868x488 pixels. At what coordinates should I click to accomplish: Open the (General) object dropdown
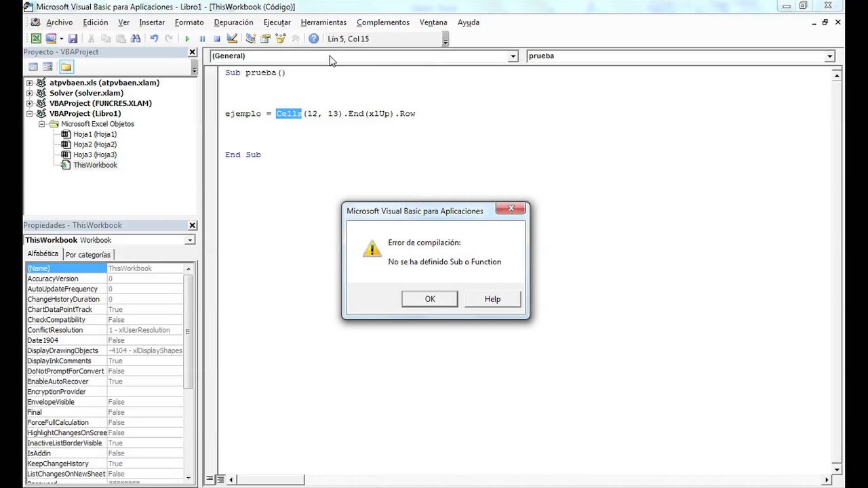pos(513,56)
